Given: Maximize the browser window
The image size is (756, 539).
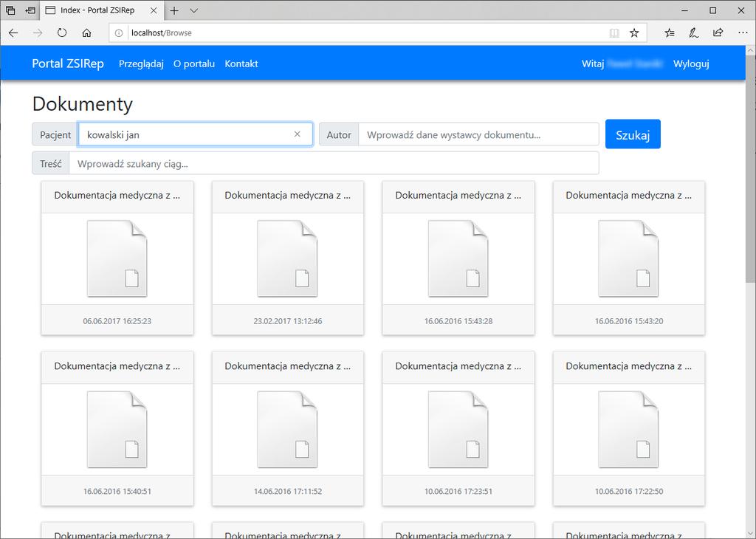Looking at the screenshot, I should click(x=713, y=10).
